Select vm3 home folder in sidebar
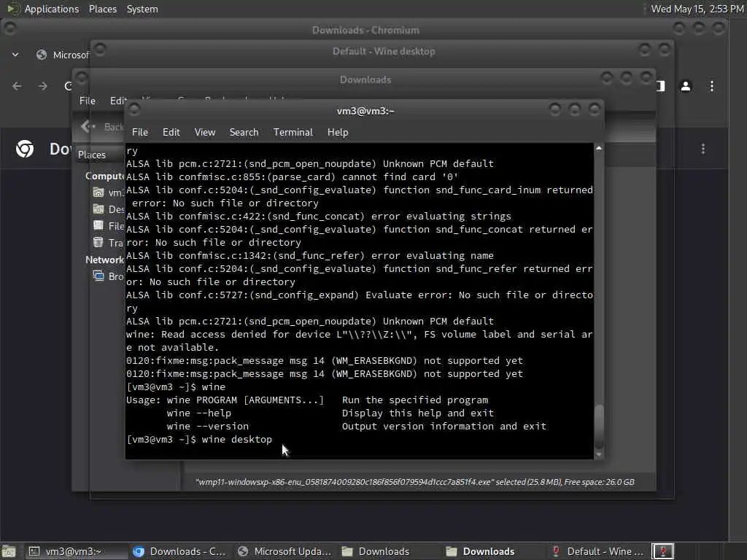The image size is (747, 560). [109, 192]
